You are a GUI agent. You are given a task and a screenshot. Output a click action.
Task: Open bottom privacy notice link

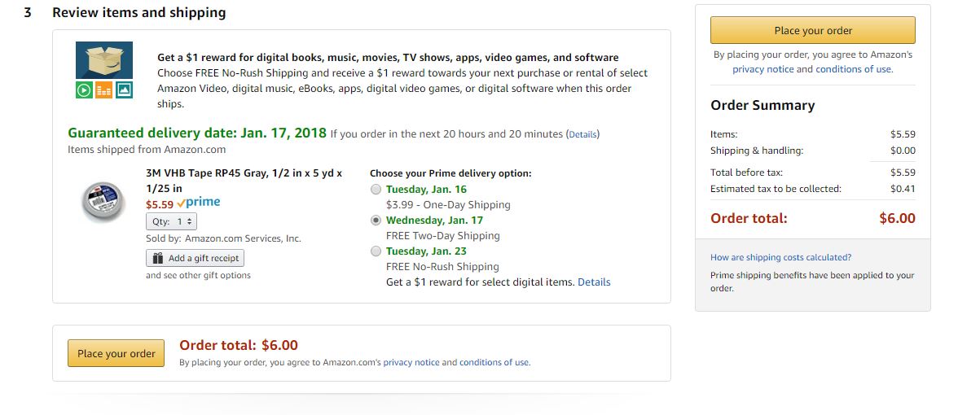pos(411,362)
